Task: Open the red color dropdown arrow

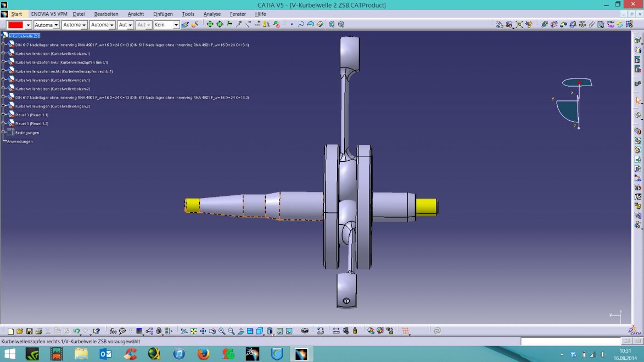Action: pos(28,25)
